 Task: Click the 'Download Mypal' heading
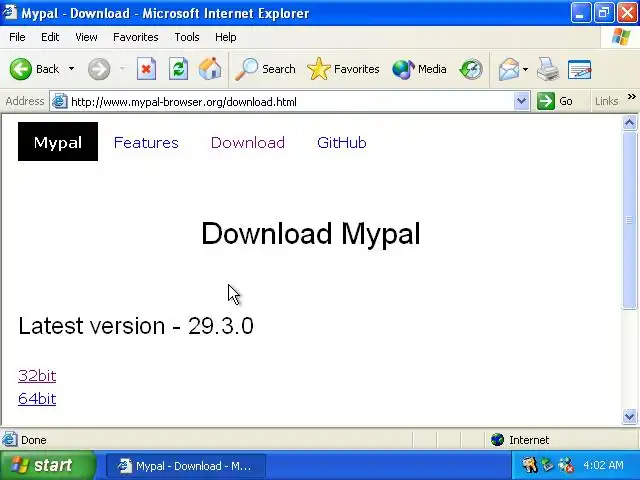pos(311,233)
